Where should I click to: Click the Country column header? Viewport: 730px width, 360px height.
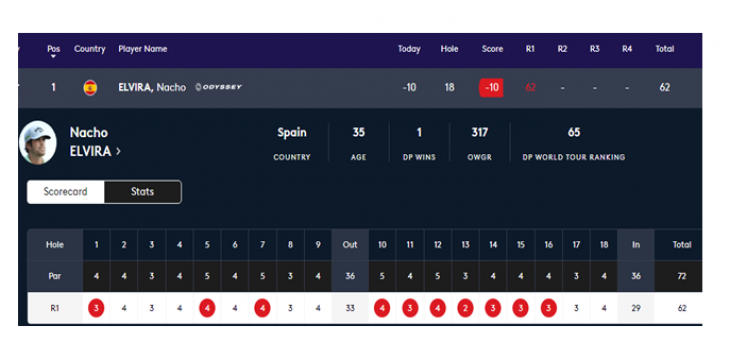[89, 49]
